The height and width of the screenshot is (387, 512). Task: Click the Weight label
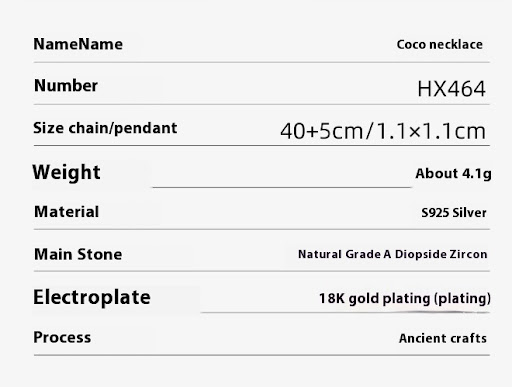66,173
